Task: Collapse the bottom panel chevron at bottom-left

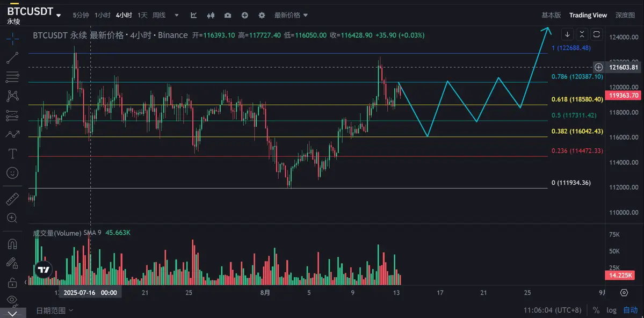Action: (x=12, y=314)
